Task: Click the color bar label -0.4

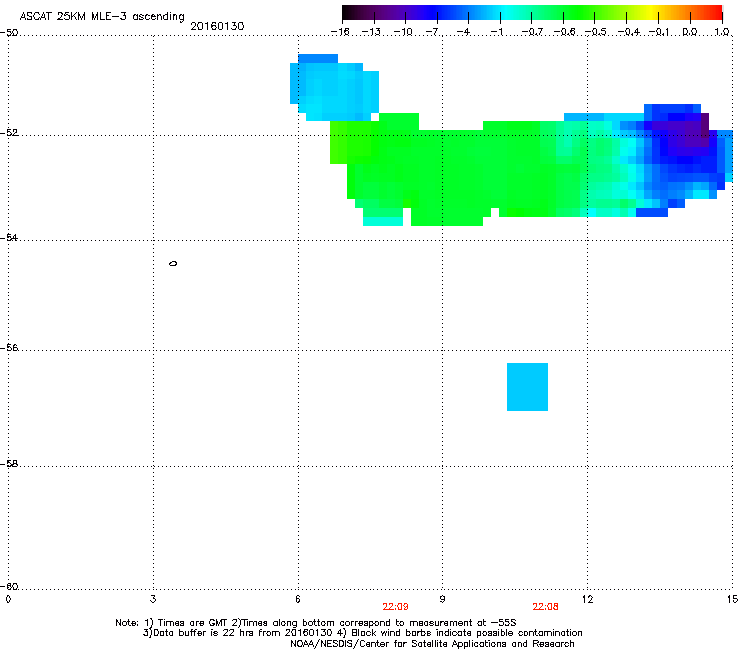Action: coord(629,32)
